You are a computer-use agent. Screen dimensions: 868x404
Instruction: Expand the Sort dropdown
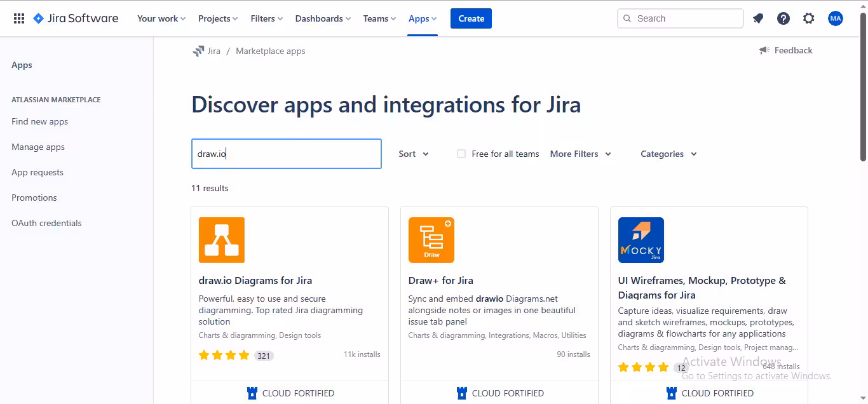pos(414,154)
